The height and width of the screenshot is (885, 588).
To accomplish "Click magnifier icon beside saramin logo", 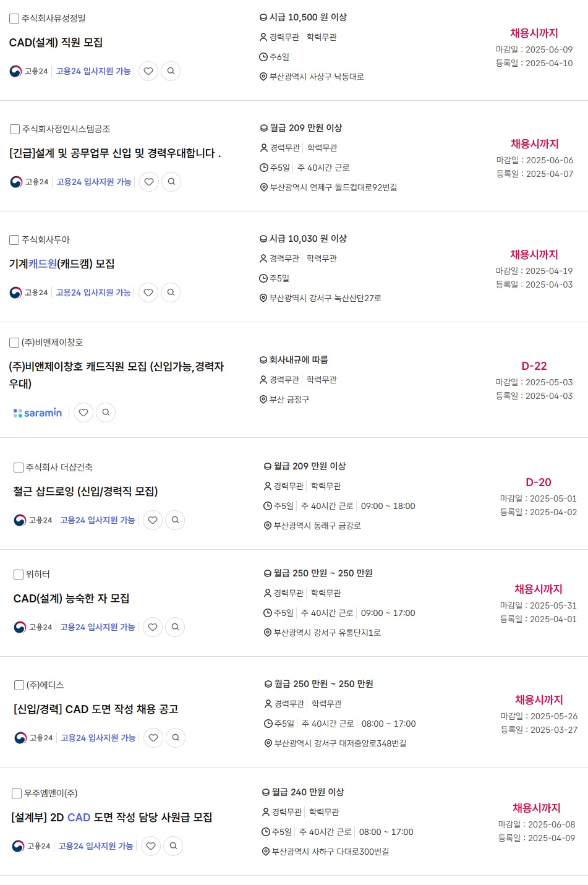I will coord(106,413).
